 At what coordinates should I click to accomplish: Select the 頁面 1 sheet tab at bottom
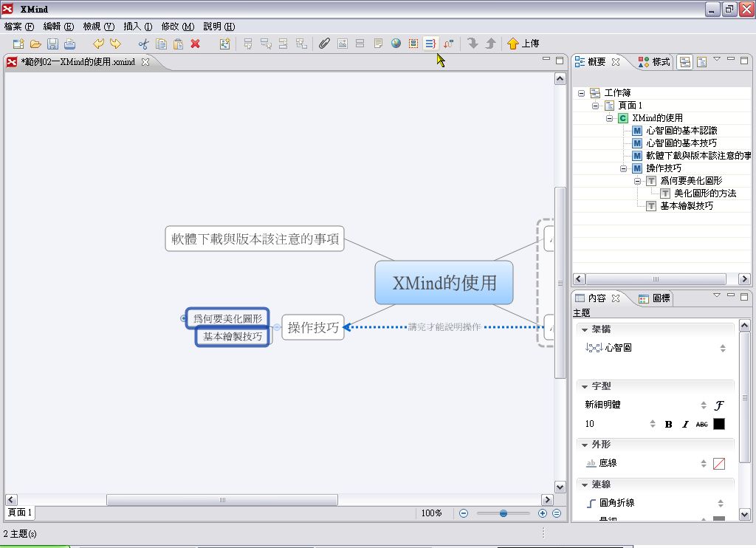[x=20, y=513]
